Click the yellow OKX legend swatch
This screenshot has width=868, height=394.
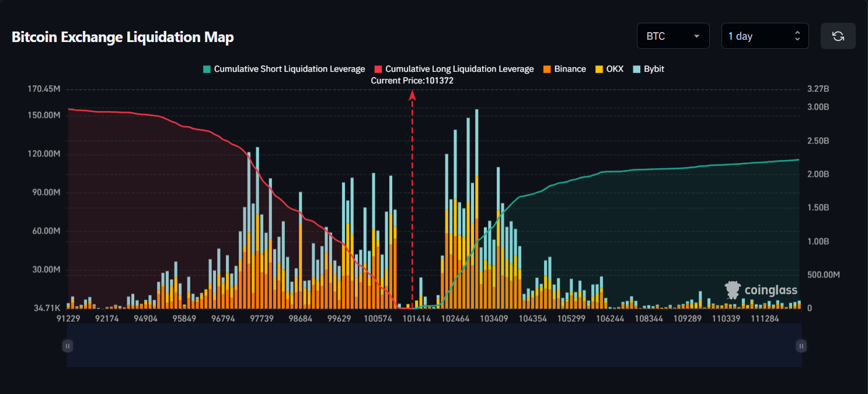tap(598, 69)
